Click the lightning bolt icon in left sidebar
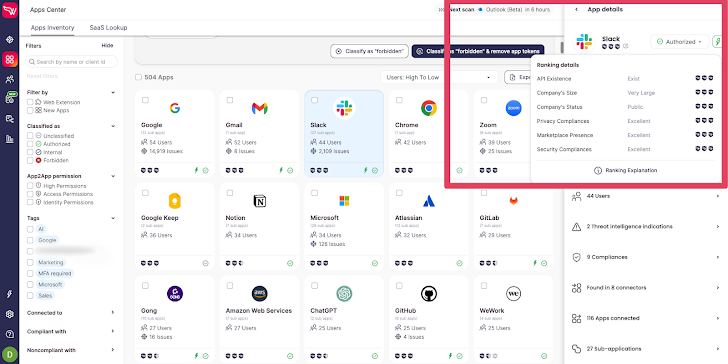This screenshot has width=728, height=364. point(10,294)
